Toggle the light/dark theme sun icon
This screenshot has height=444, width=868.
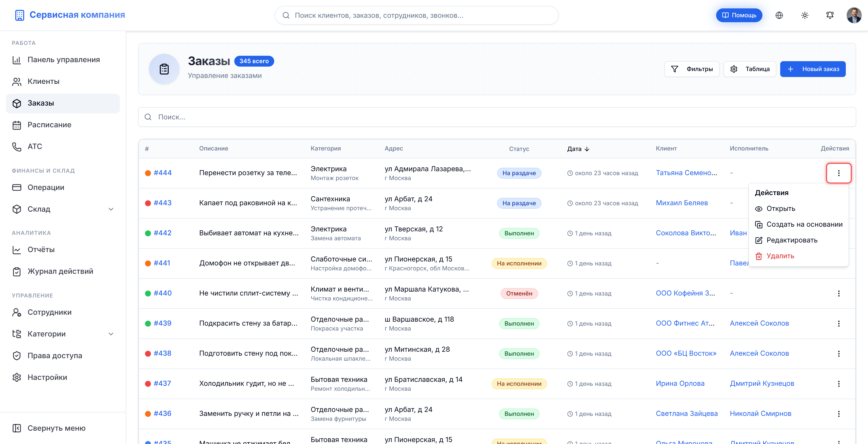[805, 15]
